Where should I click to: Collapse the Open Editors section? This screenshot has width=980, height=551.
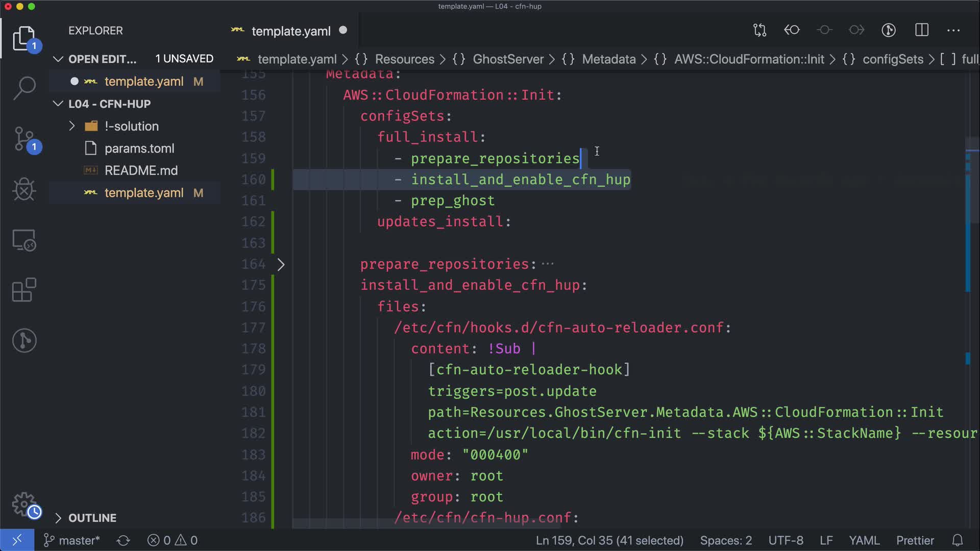point(58,59)
